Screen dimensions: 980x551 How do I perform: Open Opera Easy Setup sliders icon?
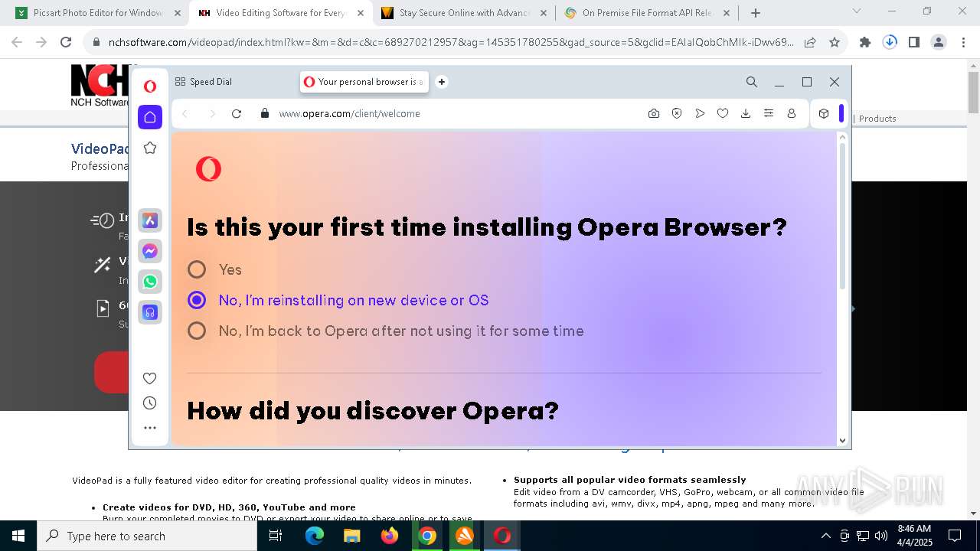[769, 113]
